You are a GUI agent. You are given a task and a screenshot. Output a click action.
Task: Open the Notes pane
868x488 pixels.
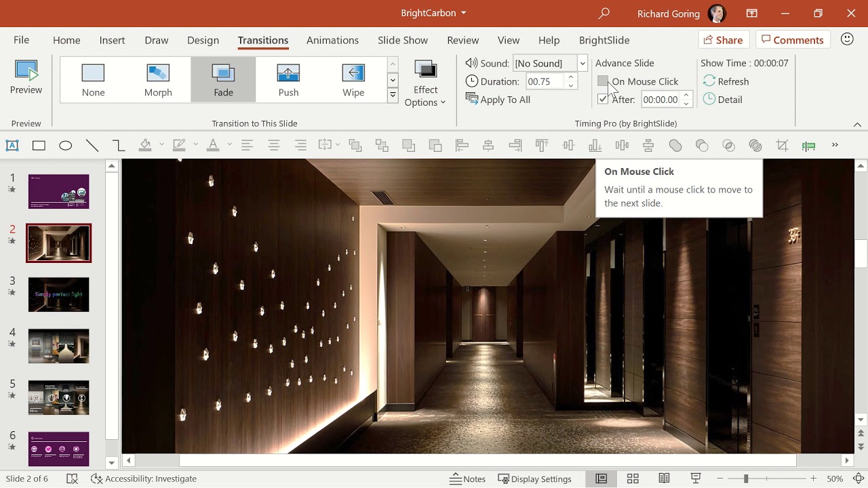468,479
